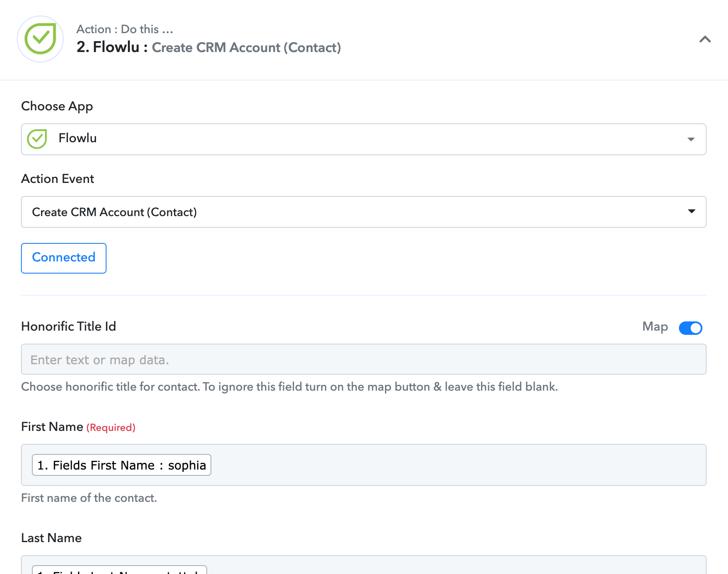Image resolution: width=728 pixels, height=574 pixels.
Task: Click the 'First name of the contact.' hint
Action: pyautogui.click(x=89, y=498)
